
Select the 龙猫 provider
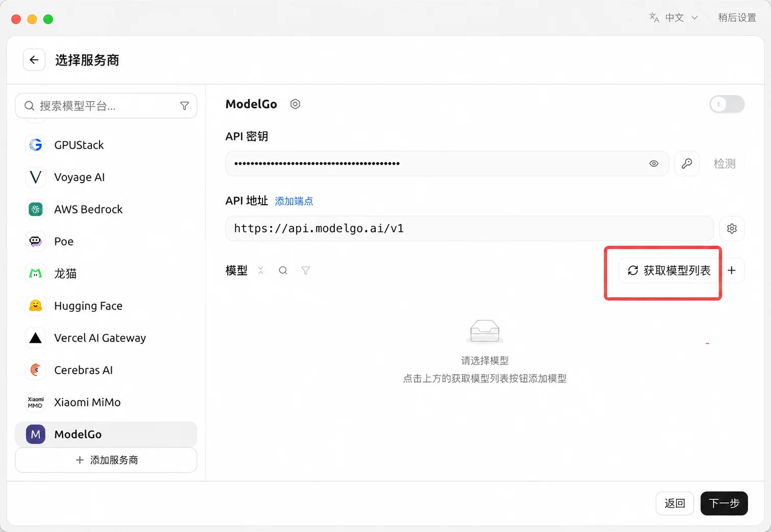point(106,274)
